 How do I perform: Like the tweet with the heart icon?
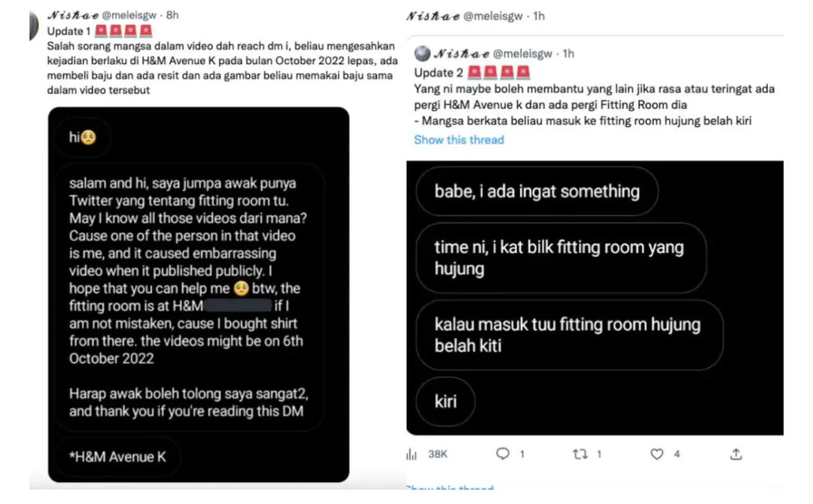(657, 454)
